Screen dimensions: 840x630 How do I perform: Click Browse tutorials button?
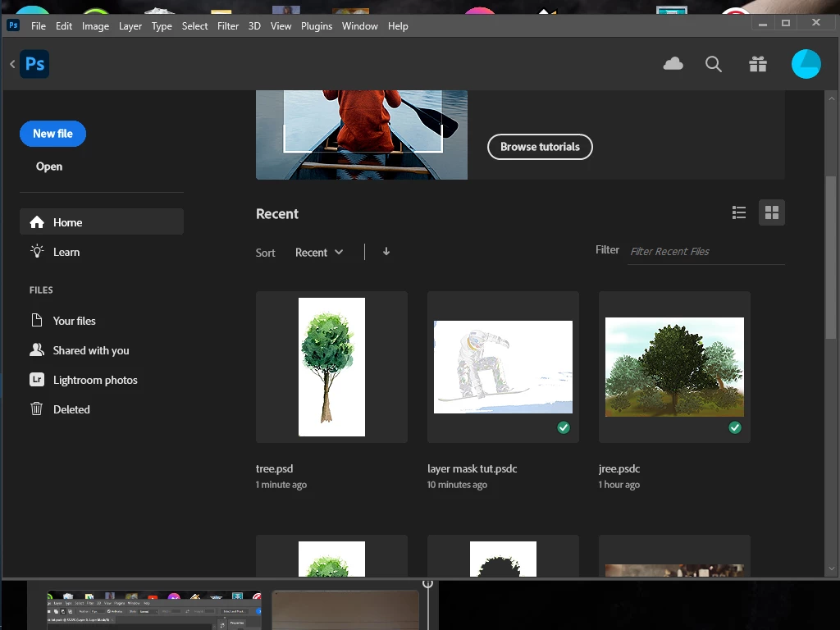point(540,147)
